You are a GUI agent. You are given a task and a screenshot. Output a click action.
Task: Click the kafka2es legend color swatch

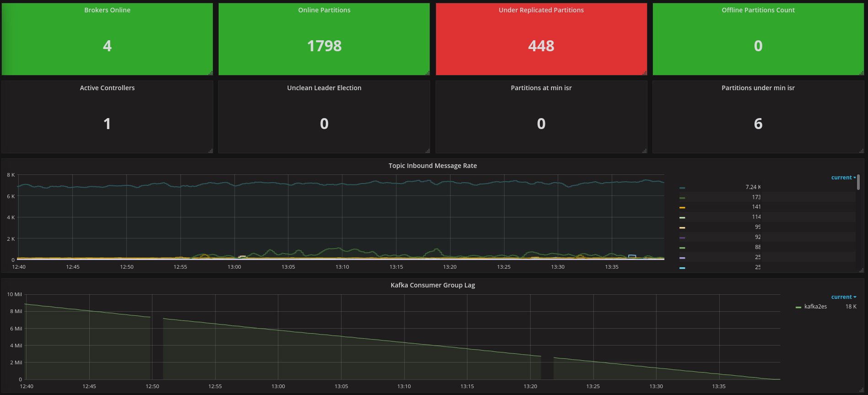(x=798, y=308)
